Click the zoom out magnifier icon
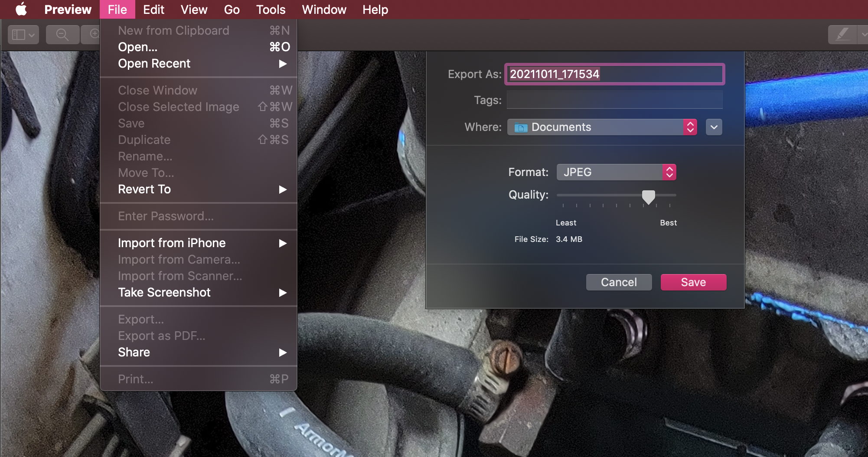Image resolution: width=868 pixels, height=457 pixels. tap(62, 34)
